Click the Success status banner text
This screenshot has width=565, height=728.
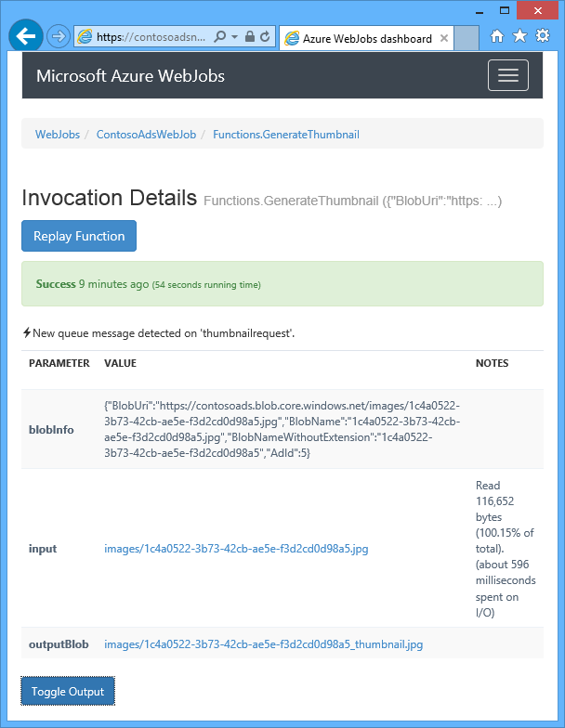coord(149,284)
